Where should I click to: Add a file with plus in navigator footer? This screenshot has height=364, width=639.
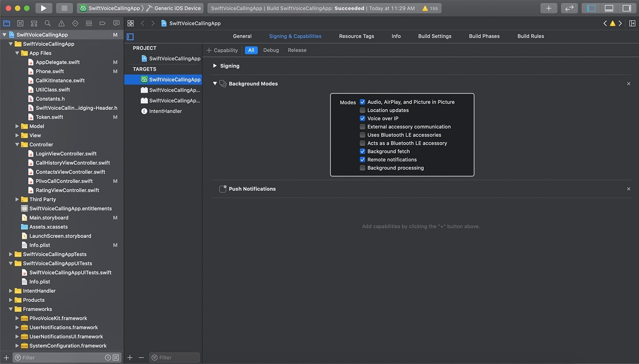coord(6,357)
